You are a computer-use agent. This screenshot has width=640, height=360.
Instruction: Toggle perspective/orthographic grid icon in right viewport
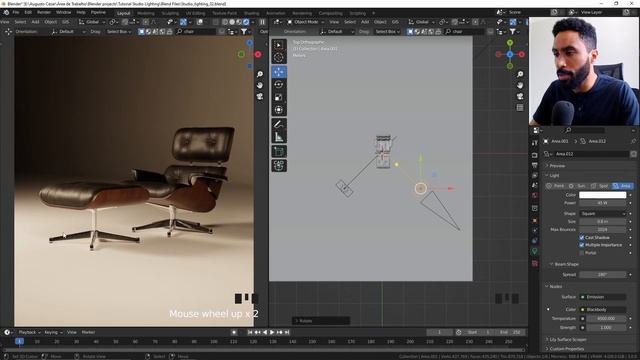pos(520,108)
